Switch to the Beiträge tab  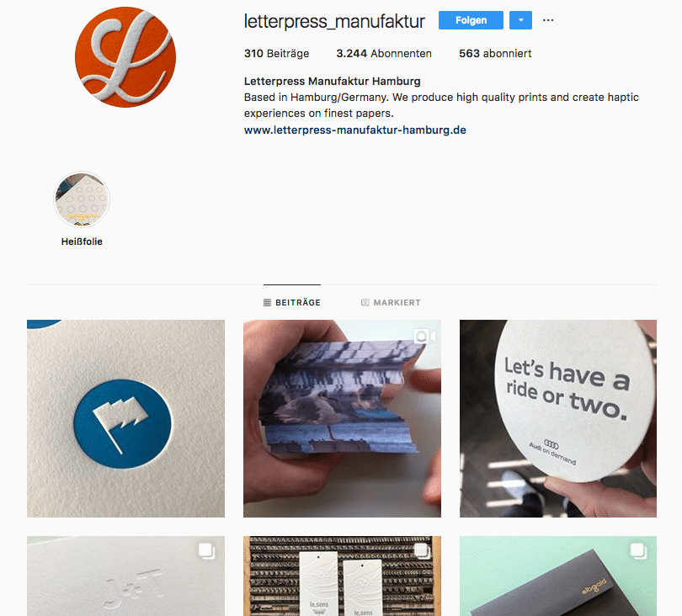[292, 302]
